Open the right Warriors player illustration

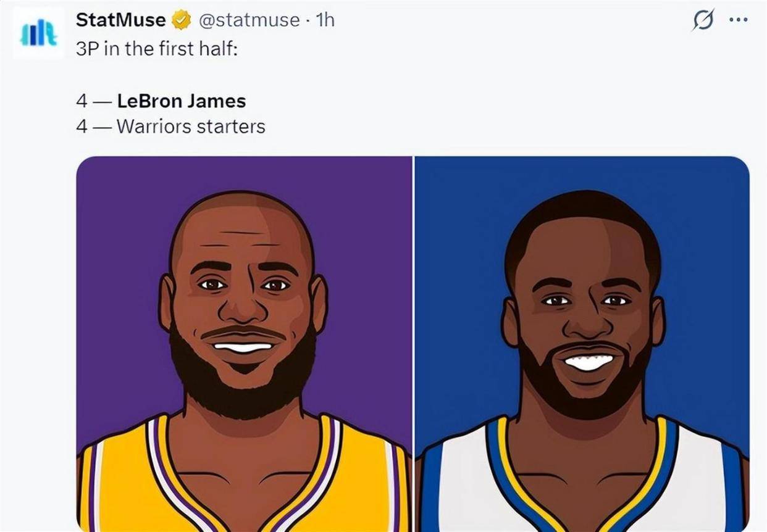582,344
